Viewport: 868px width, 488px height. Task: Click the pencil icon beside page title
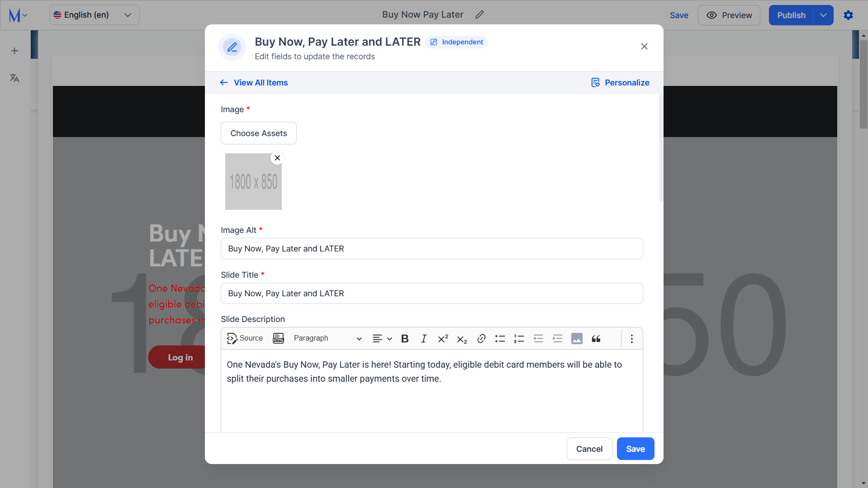479,15
